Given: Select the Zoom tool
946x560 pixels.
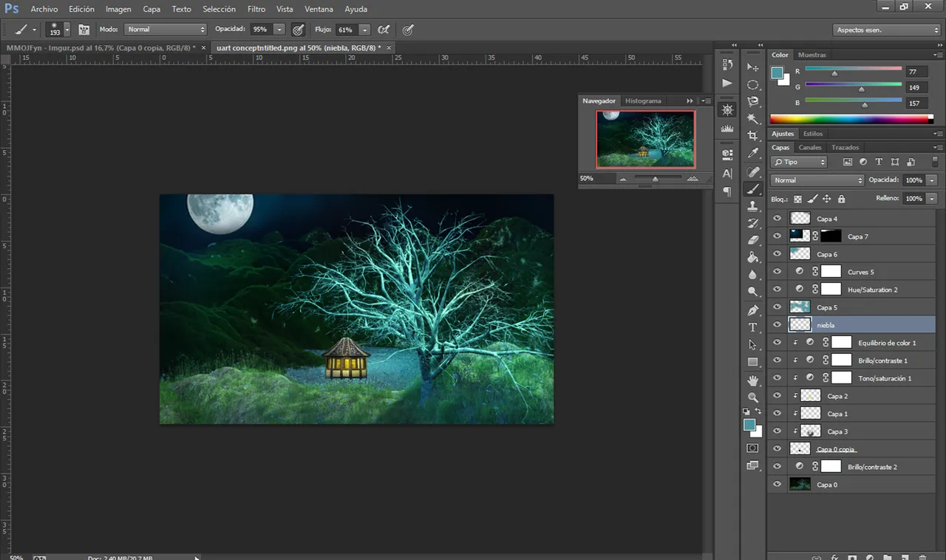Looking at the screenshot, I should [x=752, y=397].
